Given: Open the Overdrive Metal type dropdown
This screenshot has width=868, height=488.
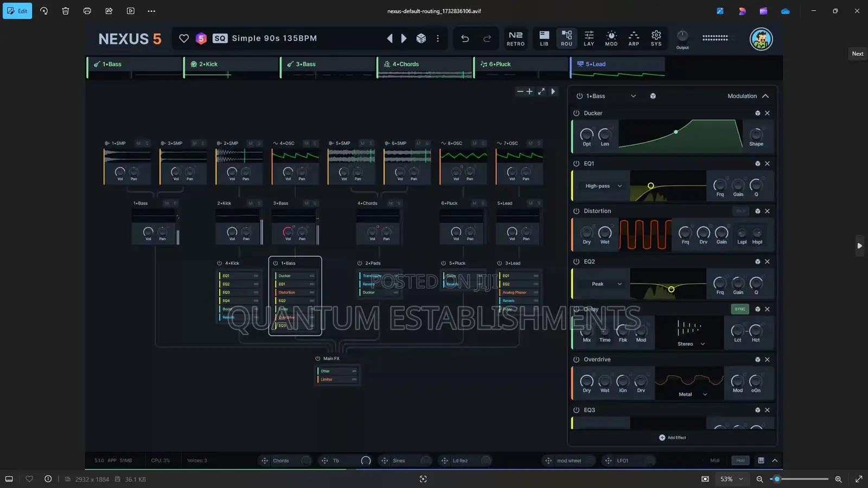Looking at the screenshot, I should click(692, 394).
